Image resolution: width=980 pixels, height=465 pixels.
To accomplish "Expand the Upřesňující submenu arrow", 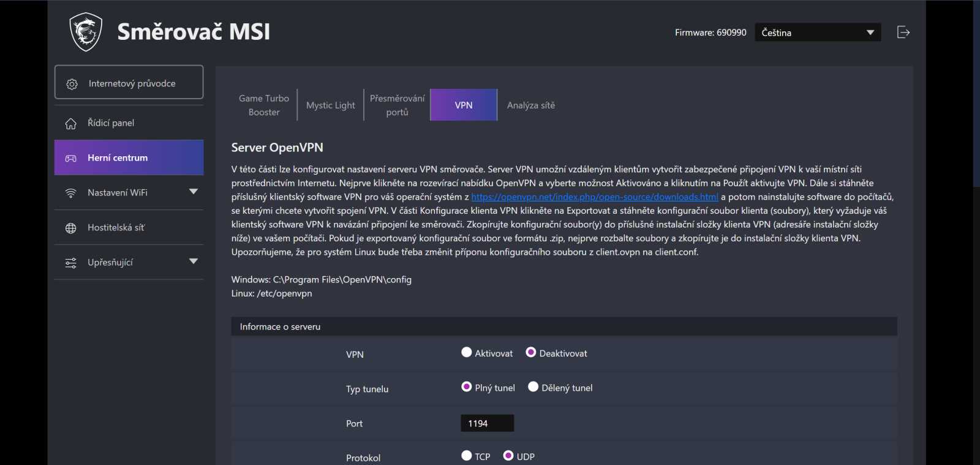I will (194, 262).
